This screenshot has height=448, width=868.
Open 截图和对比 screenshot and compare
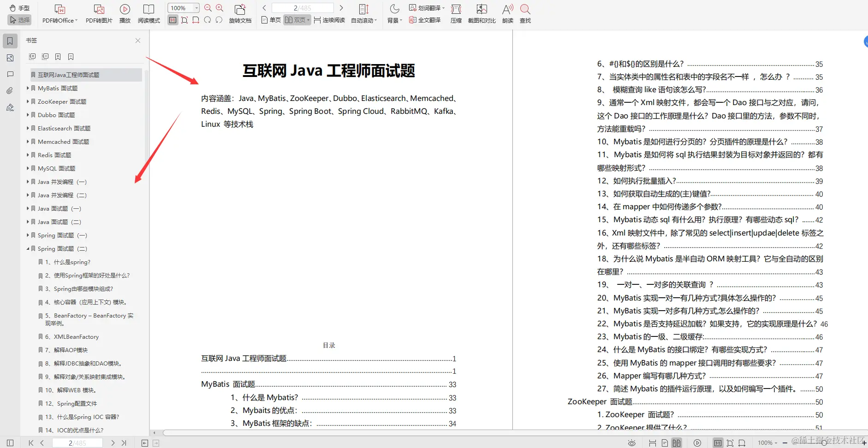pyautogui.click(x=482, y=14)
